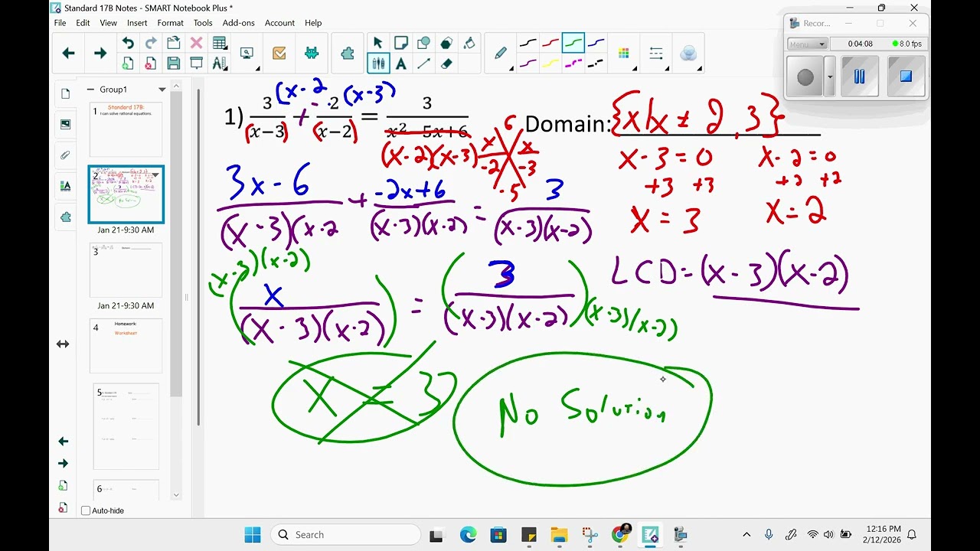Open the View menu

[108, 23]
